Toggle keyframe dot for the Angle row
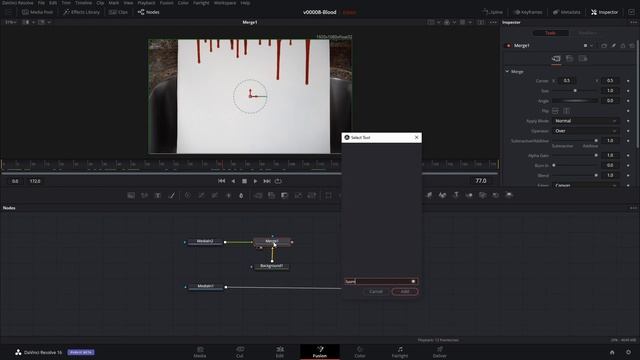The height and width of the screenshot is (360, 640). [628, 100]
